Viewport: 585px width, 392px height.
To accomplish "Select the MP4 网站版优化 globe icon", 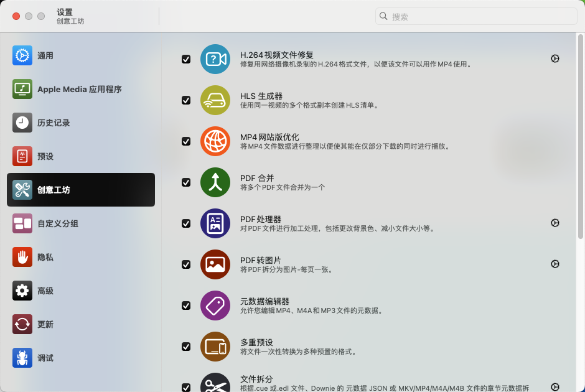I will (x=215, y=141).
